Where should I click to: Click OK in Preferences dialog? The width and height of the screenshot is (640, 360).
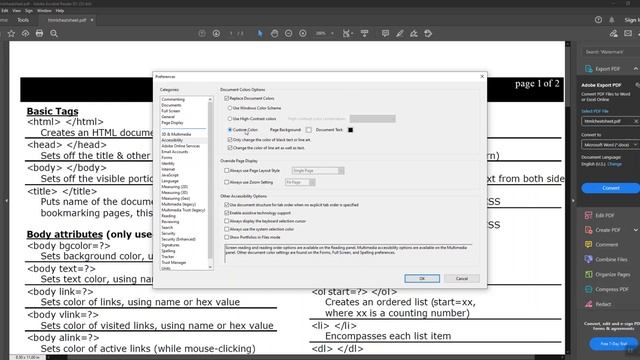pos(422,278)
